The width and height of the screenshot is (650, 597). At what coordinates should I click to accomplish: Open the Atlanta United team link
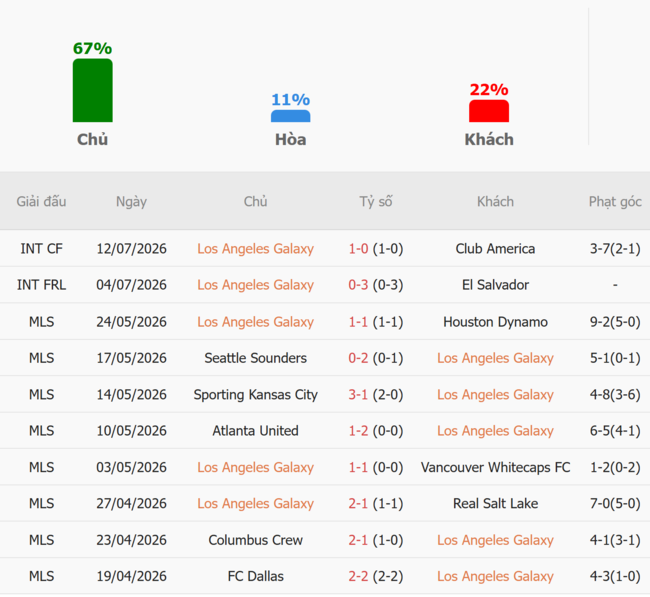click(255, 431)
